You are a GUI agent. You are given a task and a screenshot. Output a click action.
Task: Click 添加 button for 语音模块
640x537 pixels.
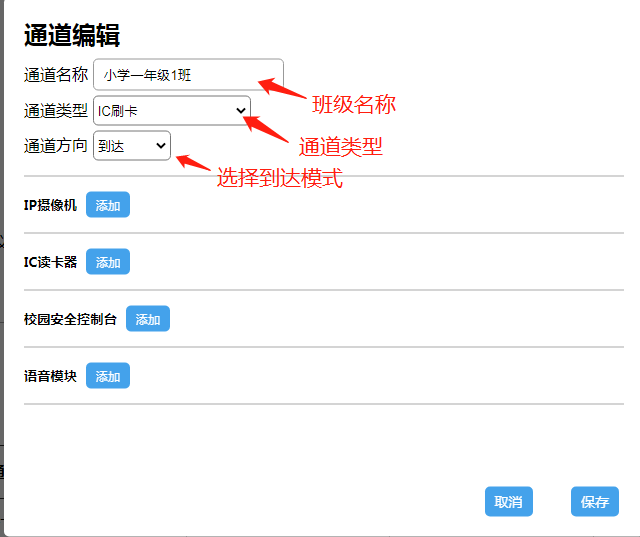point(108,376)
